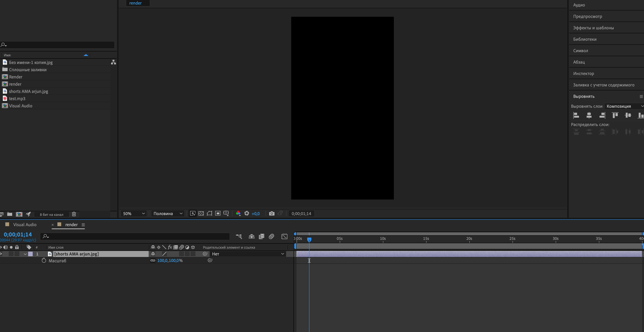Screen dimensions: 644x332
Task: Enable motion blur for timeline
Action: click(271, 236)
